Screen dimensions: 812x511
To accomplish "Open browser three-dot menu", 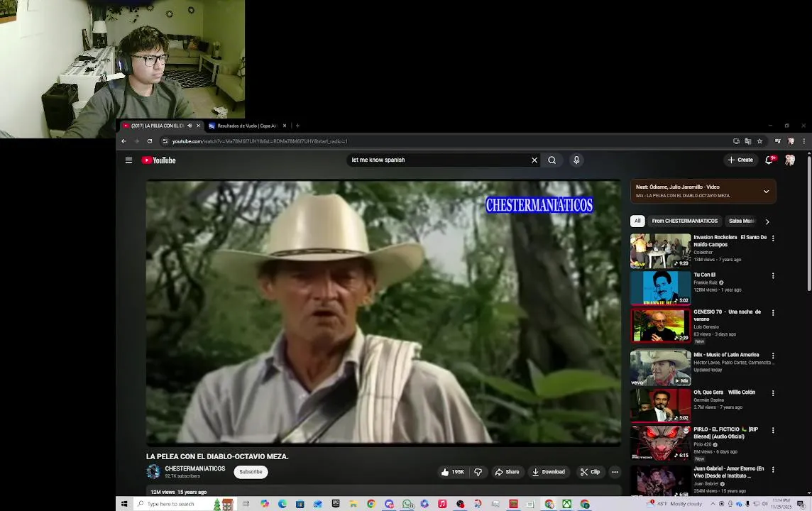I will pos(803,141).
